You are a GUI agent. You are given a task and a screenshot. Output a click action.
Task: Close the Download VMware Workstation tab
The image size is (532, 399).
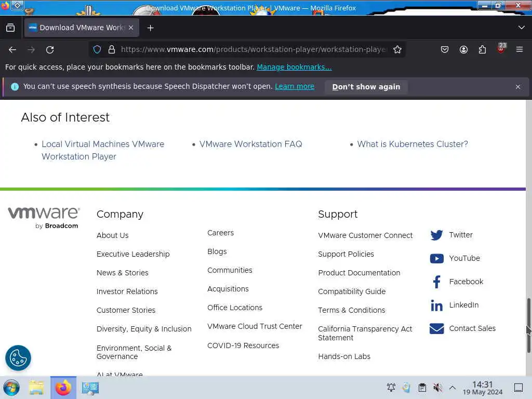pos(131,28)
